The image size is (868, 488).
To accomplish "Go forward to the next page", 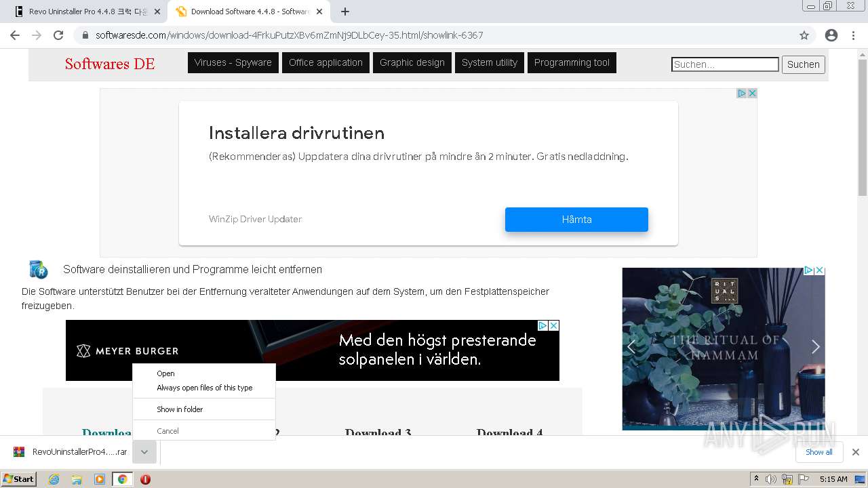I will (37, 35).
